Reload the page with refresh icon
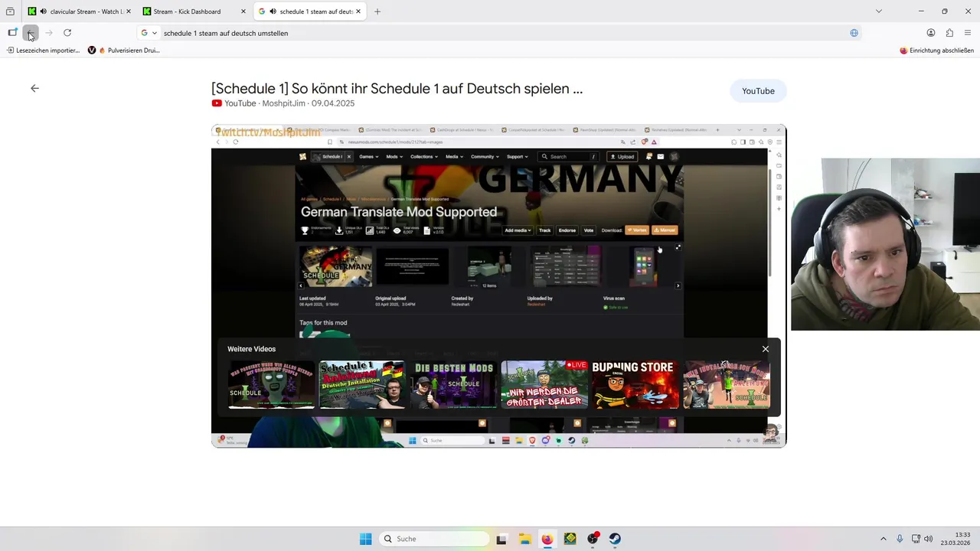This screenshot has height=551, width=980. [x=67, y=33]
